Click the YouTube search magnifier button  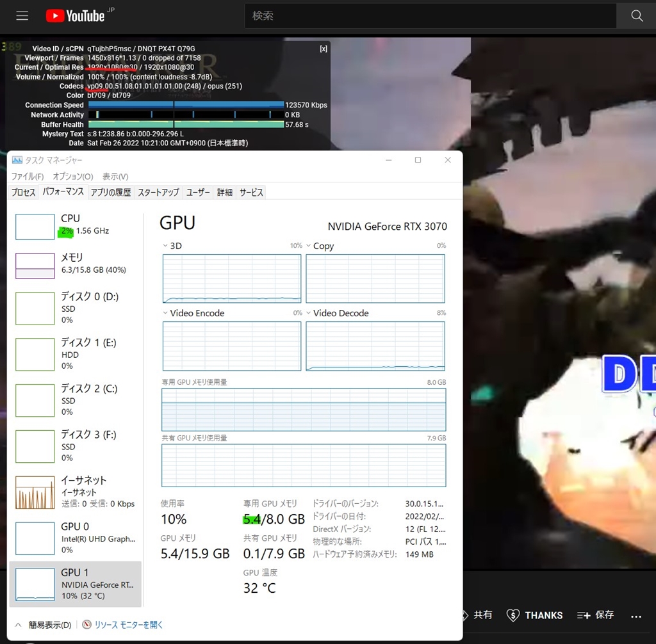coord(636,16)
